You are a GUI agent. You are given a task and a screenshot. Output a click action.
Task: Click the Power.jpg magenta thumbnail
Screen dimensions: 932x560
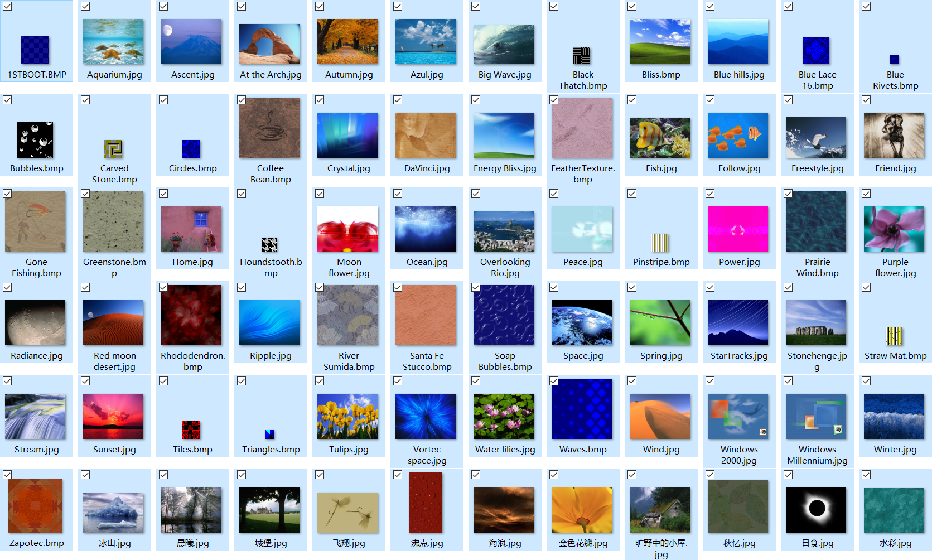tap(738, 229)
